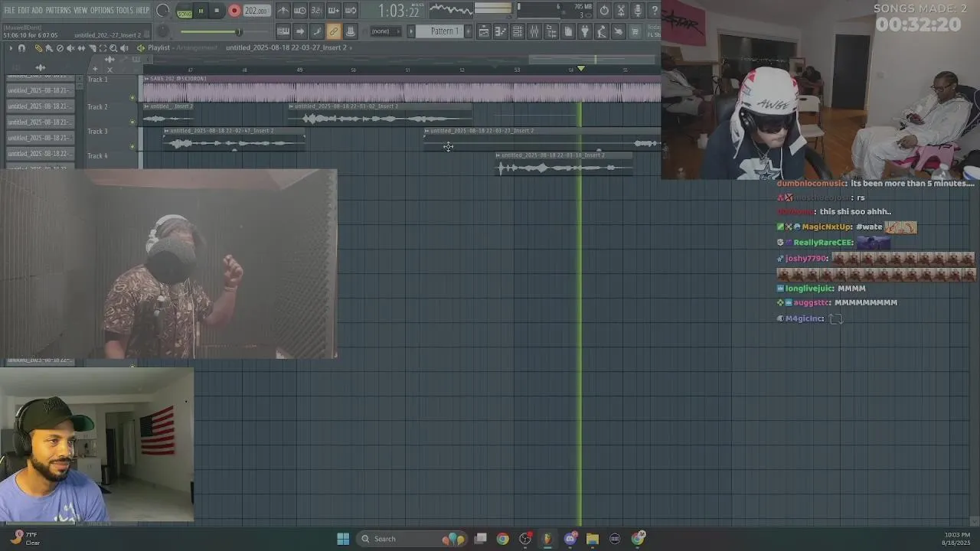980x551 pixels.
Task: Click the main volume knob
Action: (162, 10)
